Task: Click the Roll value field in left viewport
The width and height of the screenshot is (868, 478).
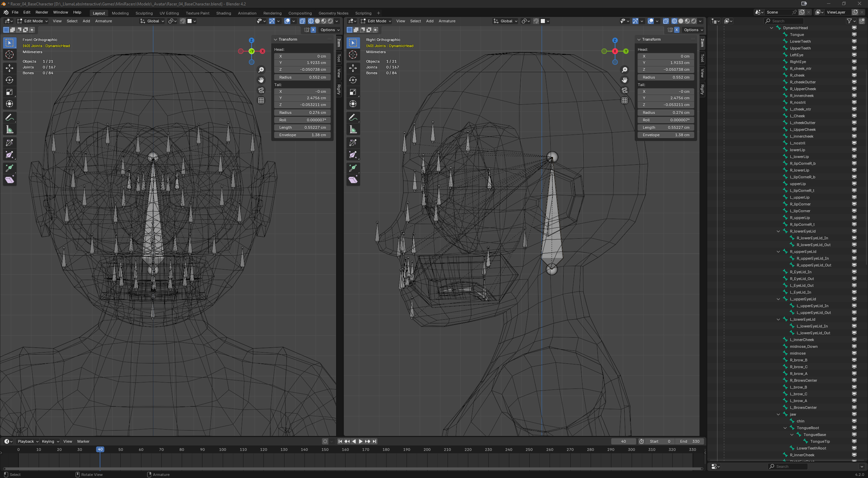Action: 302,120
